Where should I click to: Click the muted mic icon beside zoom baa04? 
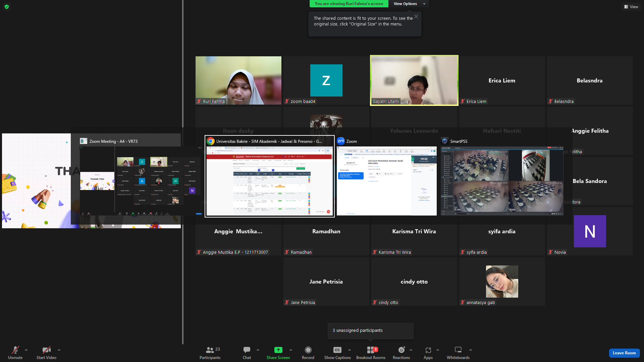point(287,101)
